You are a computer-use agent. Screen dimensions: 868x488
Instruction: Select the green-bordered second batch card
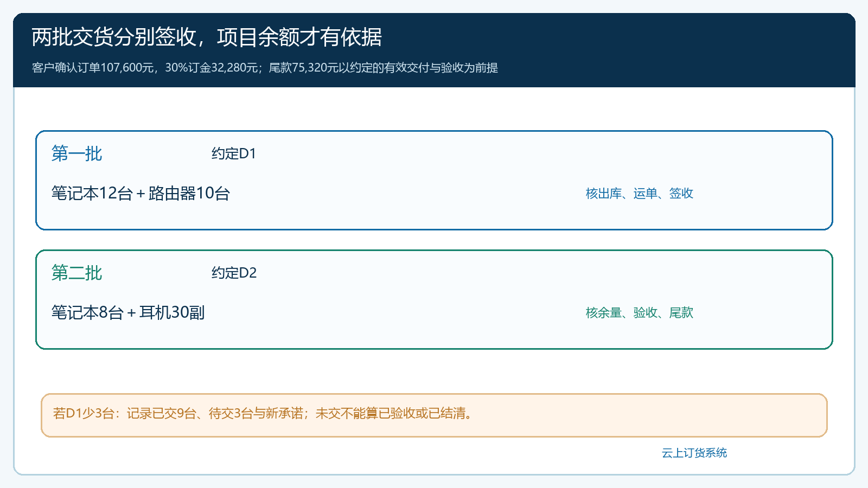click(x=434, y=299)
